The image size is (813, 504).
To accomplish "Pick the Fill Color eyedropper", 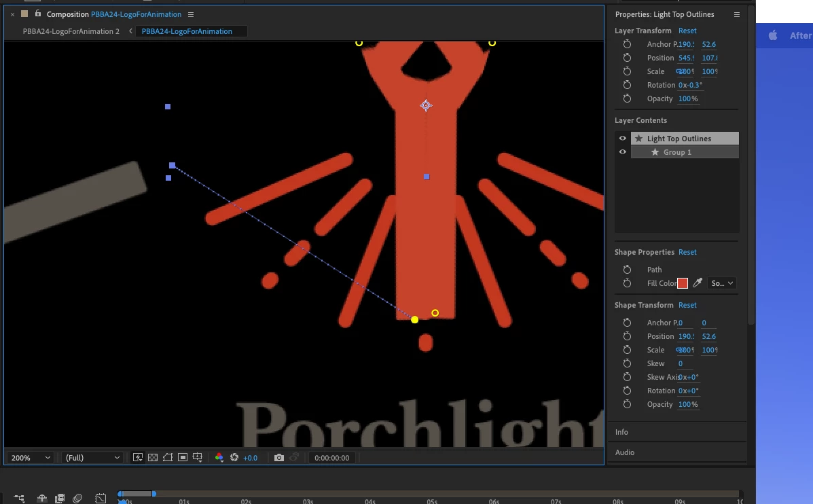I will click(x=698, y=283).
